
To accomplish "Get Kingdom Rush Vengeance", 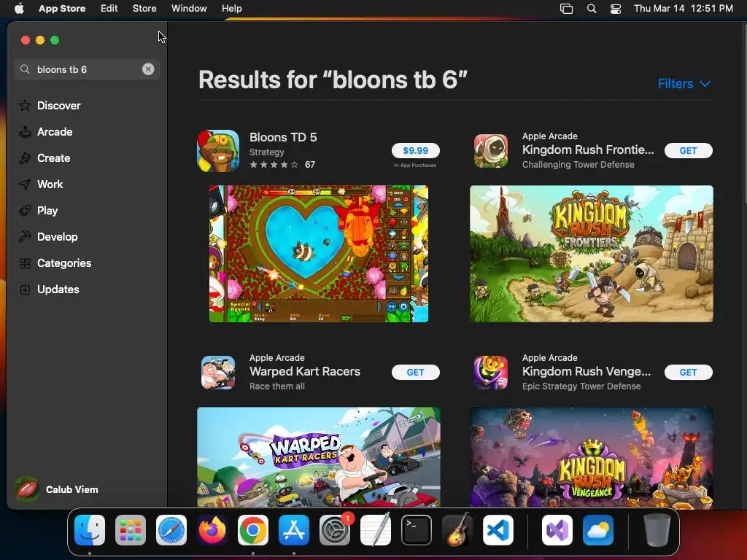I will (688, 372).
